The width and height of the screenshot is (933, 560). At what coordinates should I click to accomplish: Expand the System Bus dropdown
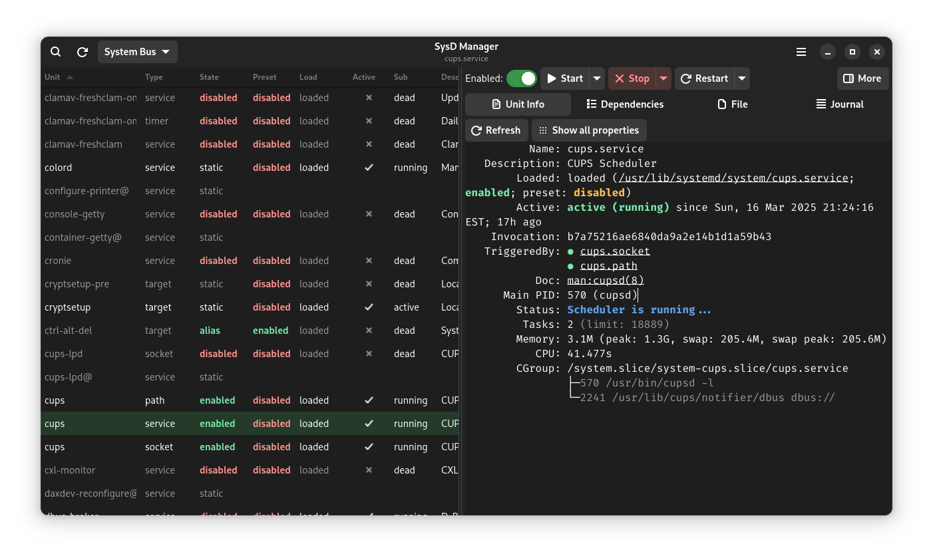(137, 52)
